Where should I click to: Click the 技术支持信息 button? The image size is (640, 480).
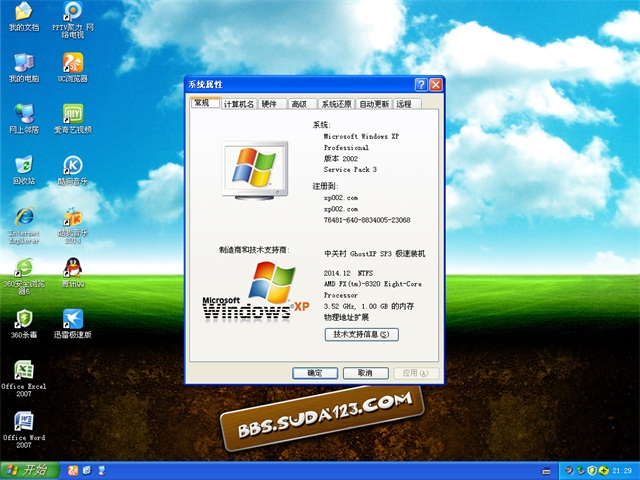point(361,334)
